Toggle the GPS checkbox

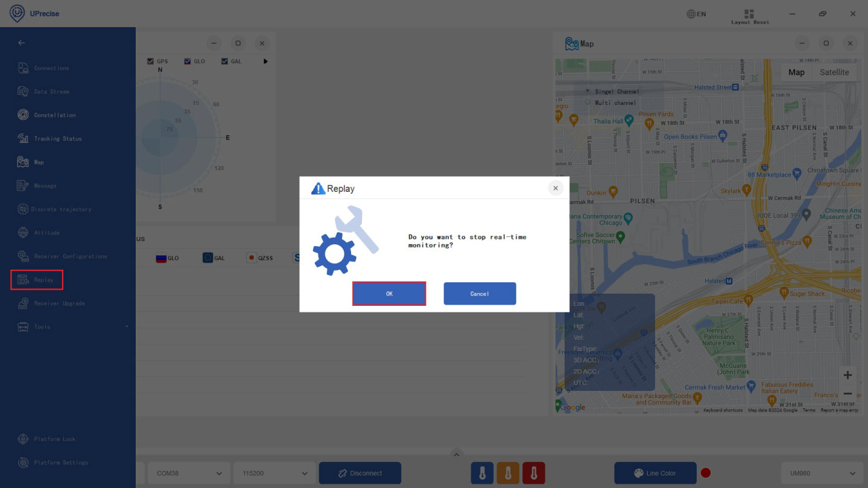(x=151, y=62)
